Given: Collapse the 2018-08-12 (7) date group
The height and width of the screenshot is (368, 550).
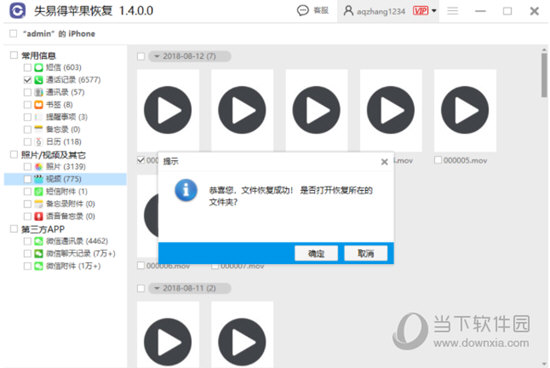Looking at the screenshot, I should coord(157,56).
